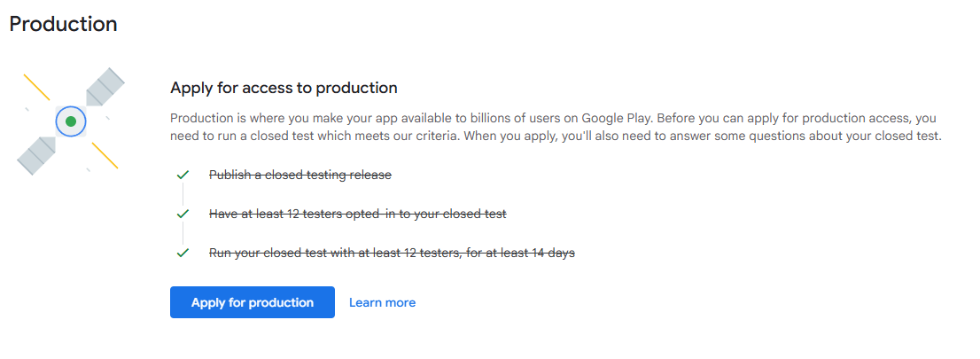Click the Apply for access to production heading
The image size is (980, 359).
coord(284,88)
